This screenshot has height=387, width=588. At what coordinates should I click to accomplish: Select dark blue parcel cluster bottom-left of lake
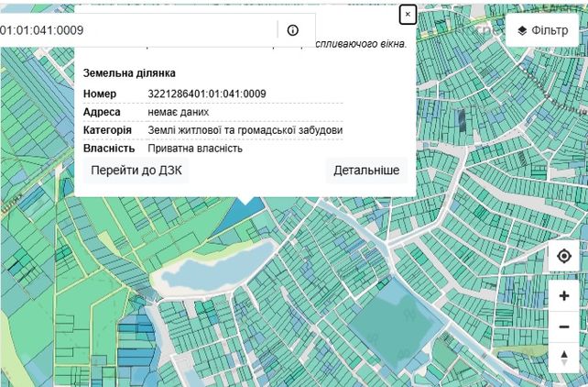click(136, 339)
